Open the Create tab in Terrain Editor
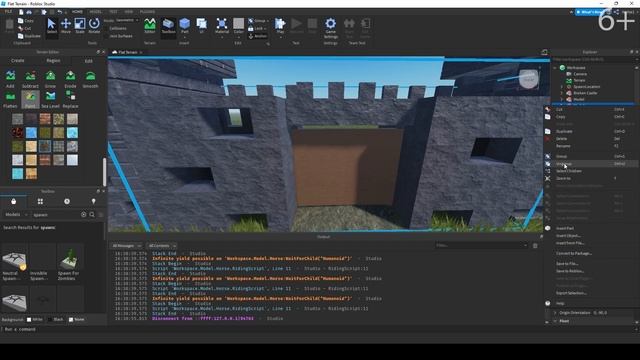This screenshot has height=360, width=640. (18, 60)
